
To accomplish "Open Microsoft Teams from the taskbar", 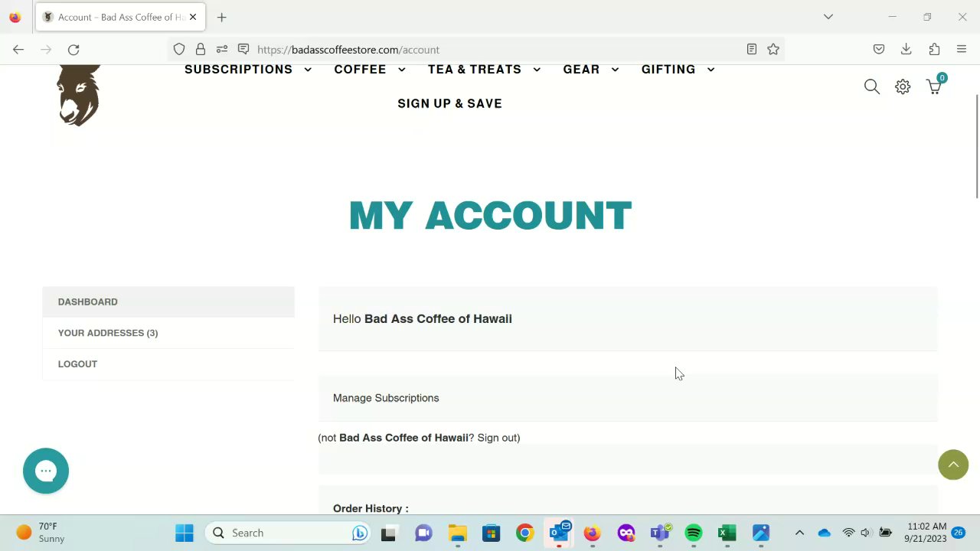I will pos(660,533).
